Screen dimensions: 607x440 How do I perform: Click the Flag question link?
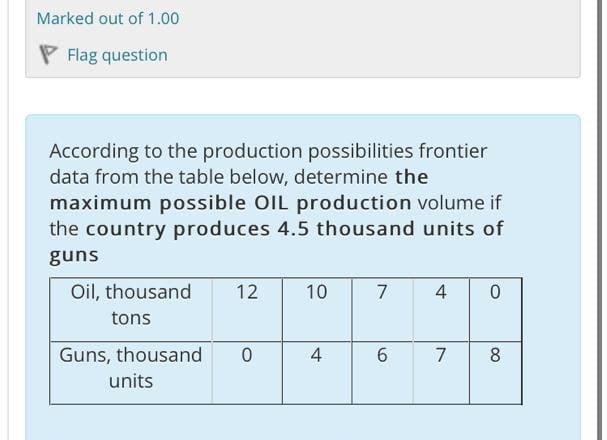[x=117, y=55]
